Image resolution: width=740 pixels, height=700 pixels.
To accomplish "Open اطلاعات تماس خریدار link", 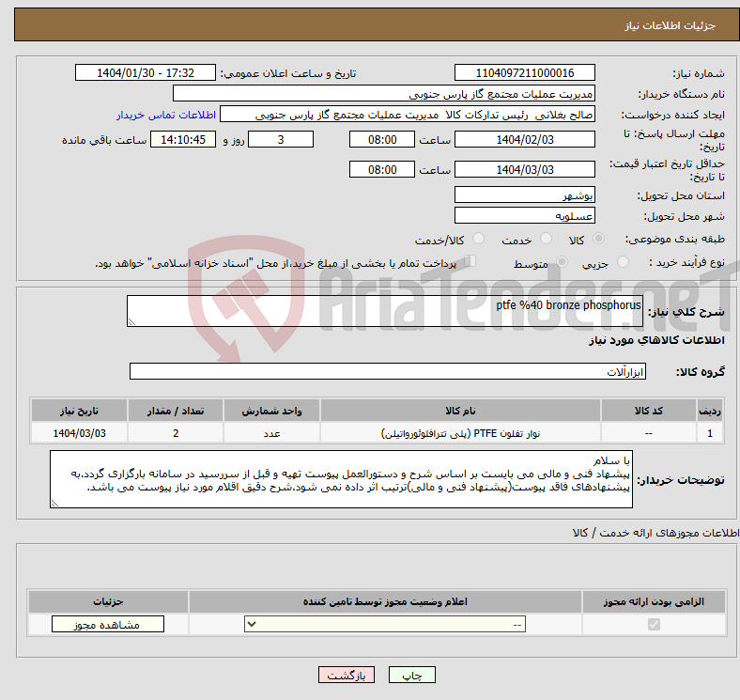I will pos(166,115).
